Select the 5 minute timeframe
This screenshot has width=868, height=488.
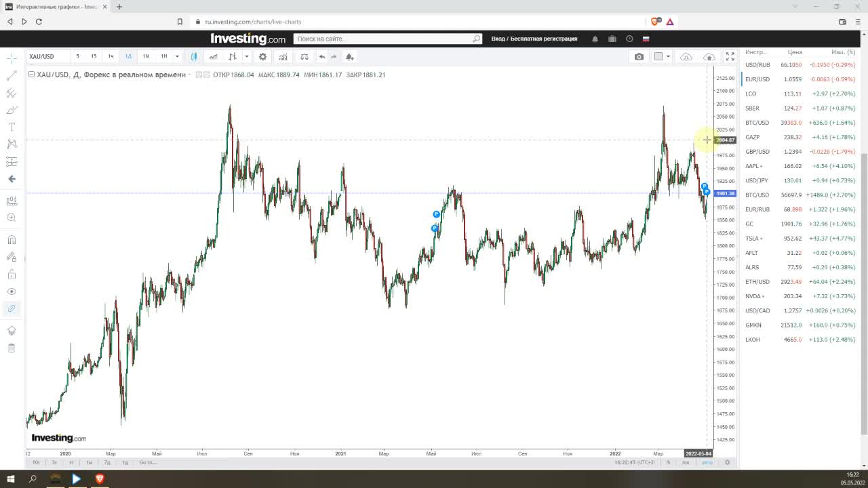(x=77, y=56)
